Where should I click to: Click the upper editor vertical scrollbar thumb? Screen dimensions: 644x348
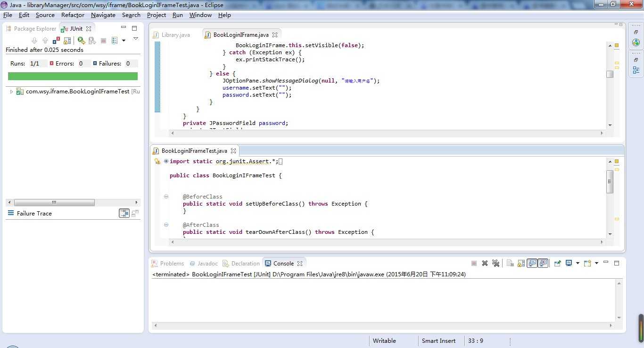(610, 74)
